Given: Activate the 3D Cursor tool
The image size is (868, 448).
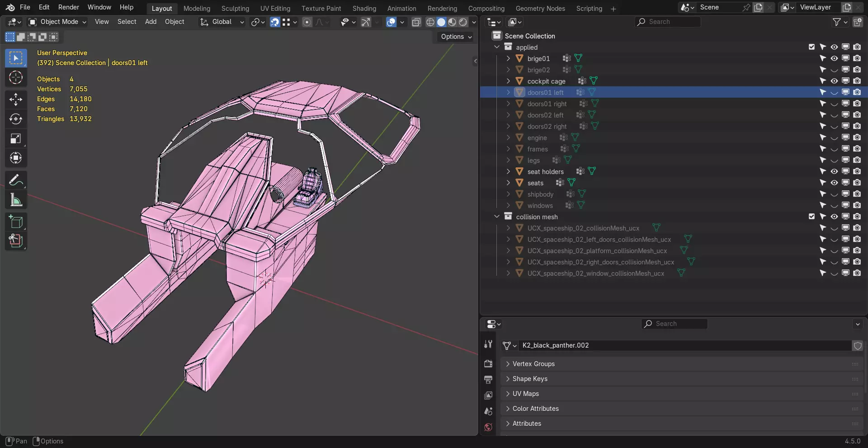Looking at the screenshot, I should click(16, 78).
